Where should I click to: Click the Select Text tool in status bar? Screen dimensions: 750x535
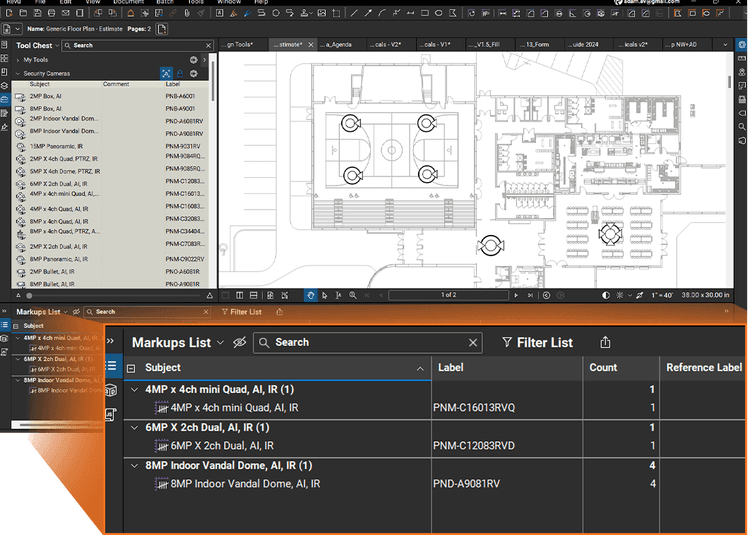[x=339, y=295]
